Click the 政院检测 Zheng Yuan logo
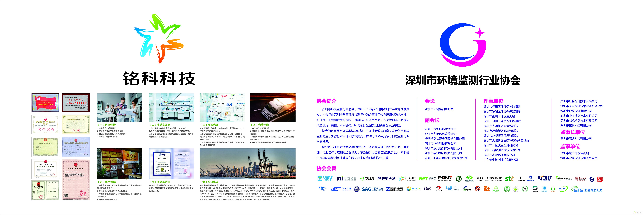This screenshot has width=644, height=215. click(x=394, y=189)
